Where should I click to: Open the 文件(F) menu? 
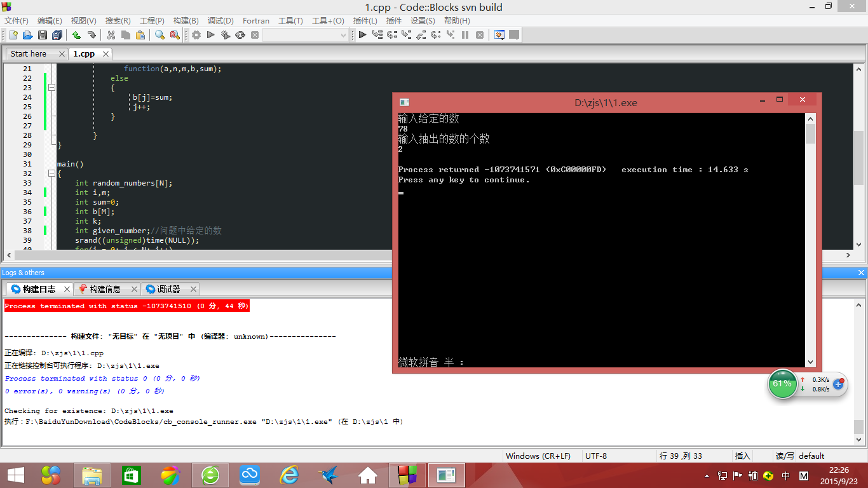17,21
